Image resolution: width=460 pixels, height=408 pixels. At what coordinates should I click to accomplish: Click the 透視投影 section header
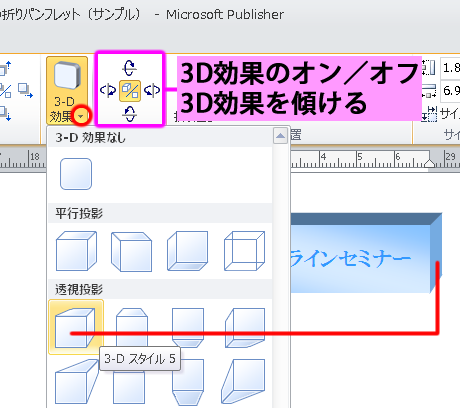(160, 289)
